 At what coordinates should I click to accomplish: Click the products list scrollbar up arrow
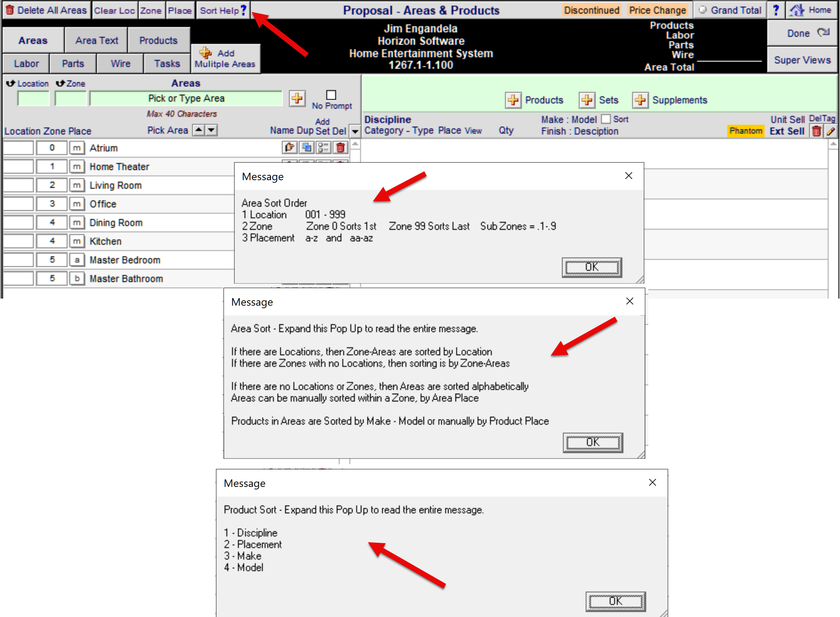(x=833, y=144)
